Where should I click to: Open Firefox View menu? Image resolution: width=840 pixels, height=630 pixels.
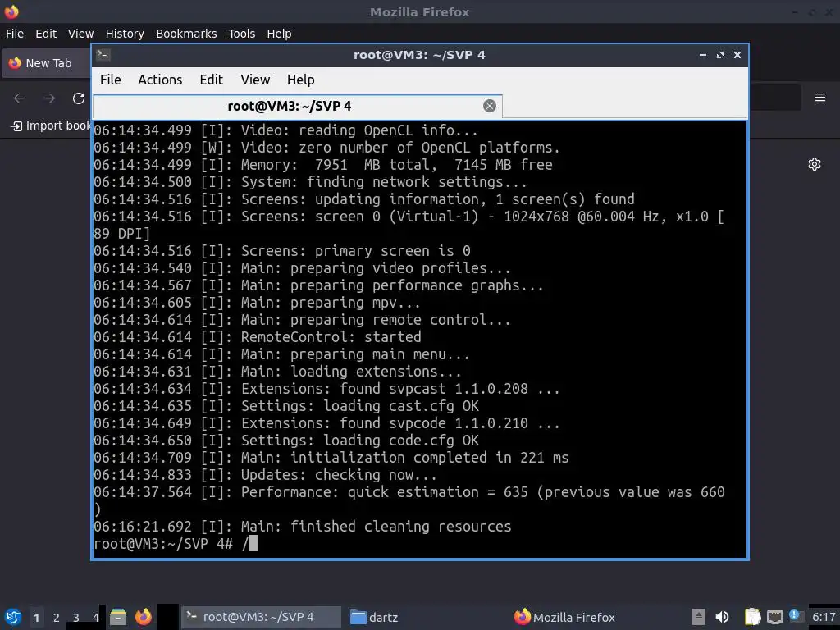[80, 34]
